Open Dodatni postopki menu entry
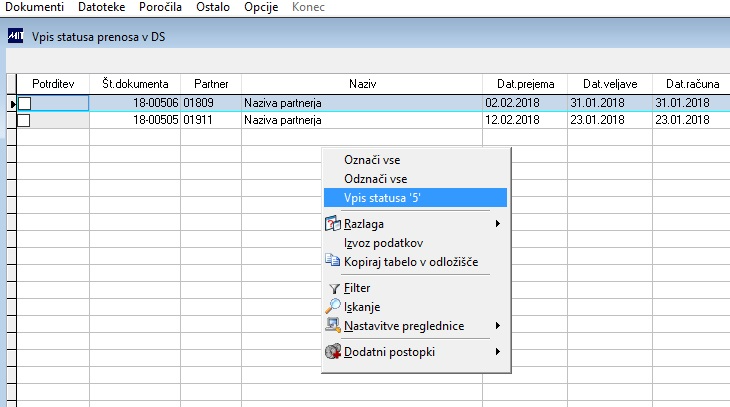Screen dimensions: 730x407 (x=415, y=352)
